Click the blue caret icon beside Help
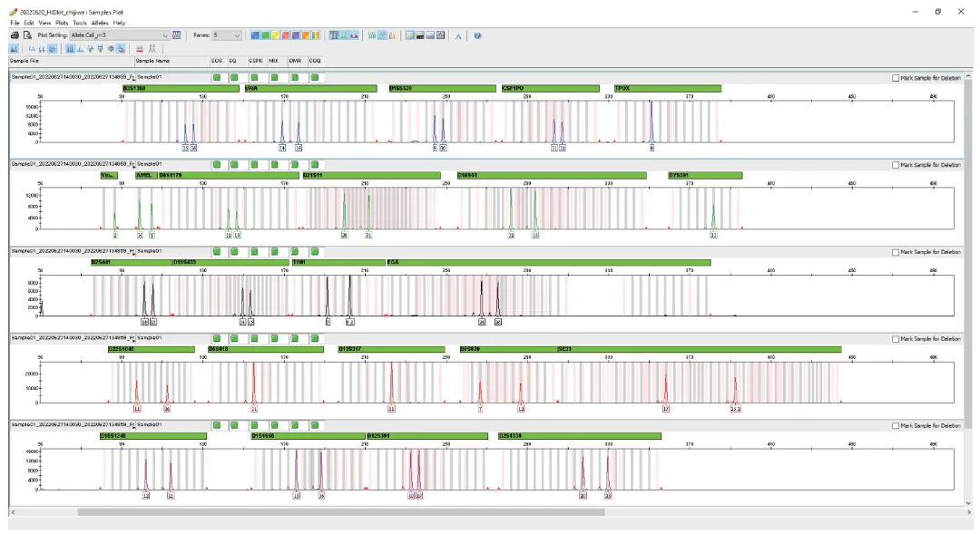This screenshot has width=980, height=534. point(458,36)
